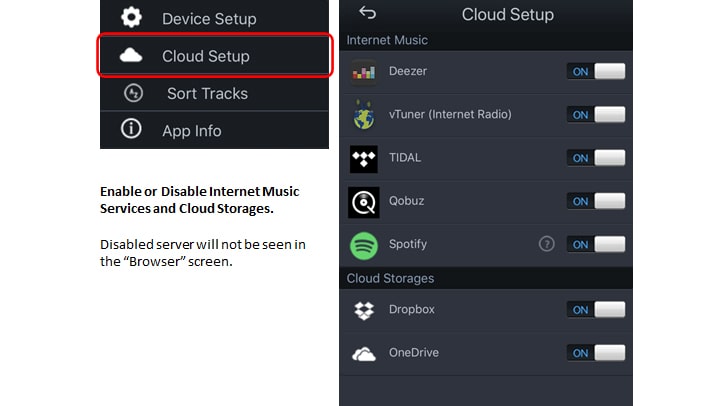Turn off the TIDAL toggle

click(x=596, y=158)
